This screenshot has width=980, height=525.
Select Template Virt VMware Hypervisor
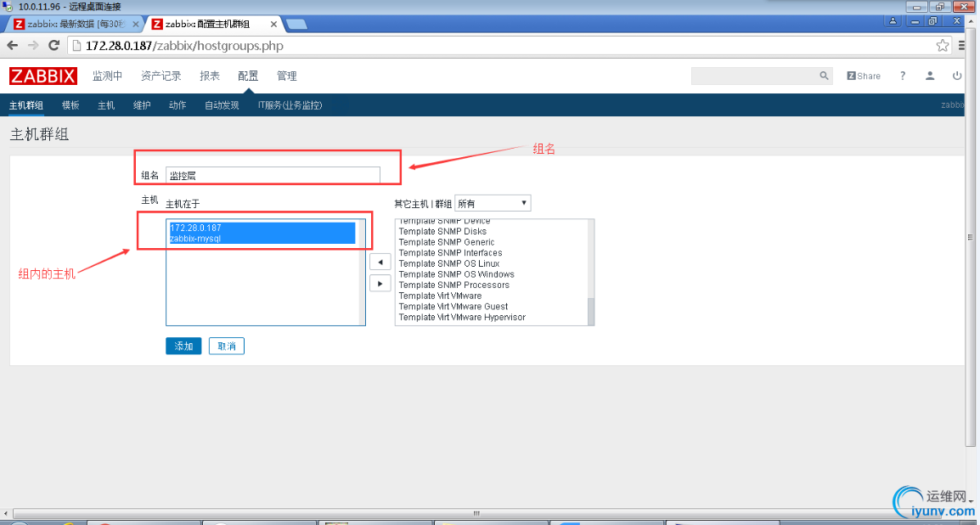(x=462, y=317)
